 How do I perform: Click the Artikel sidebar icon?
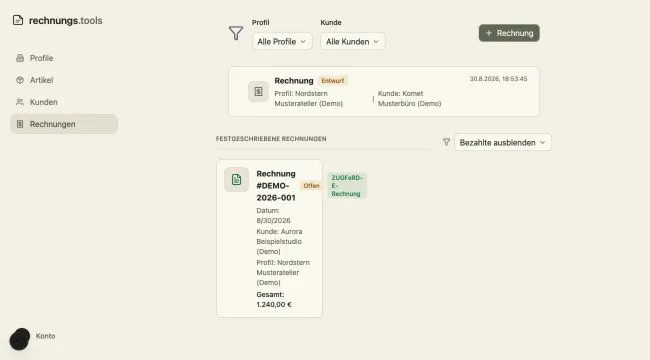20,80
